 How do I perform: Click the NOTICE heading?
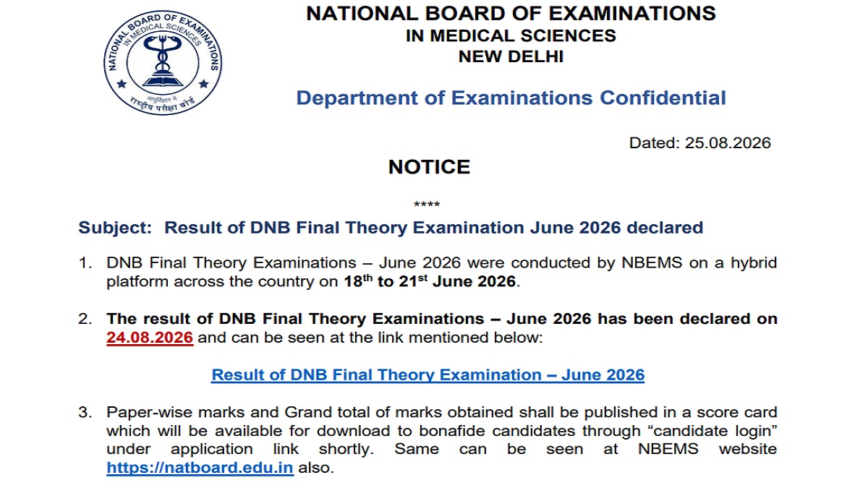[429, 167]
